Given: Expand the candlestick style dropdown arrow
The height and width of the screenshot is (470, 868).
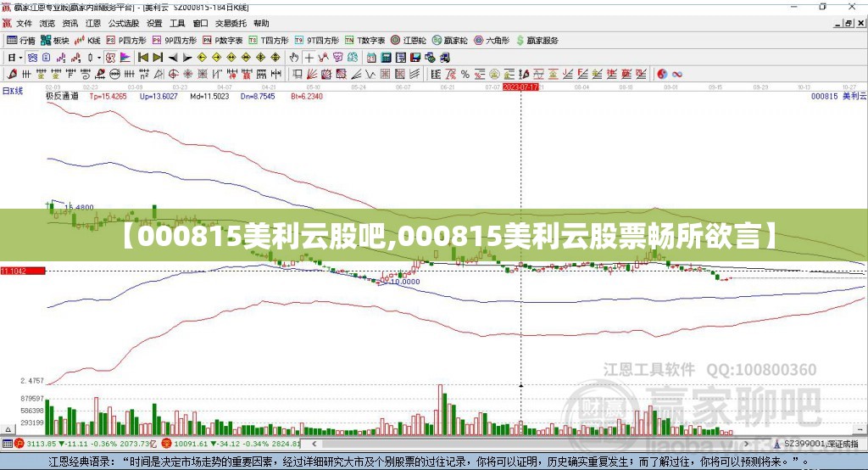Looking at the screenshot, I should point(99,58).
